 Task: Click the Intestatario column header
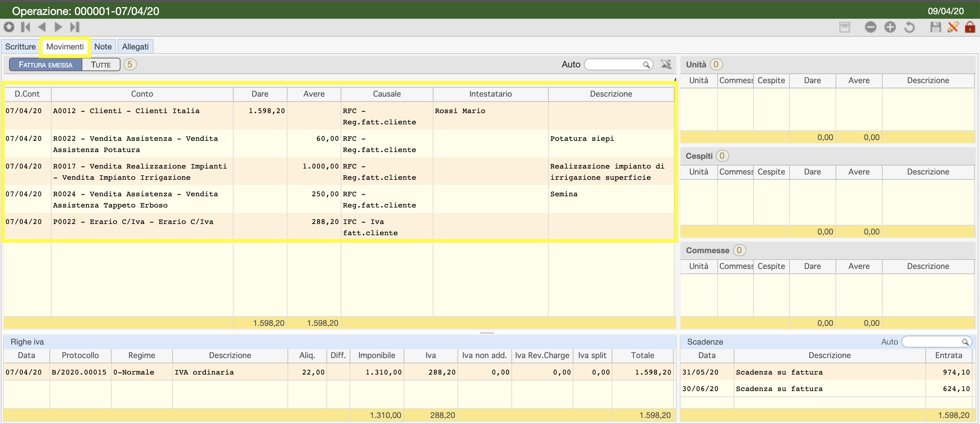pyautogui.click(x=490, y=94)
